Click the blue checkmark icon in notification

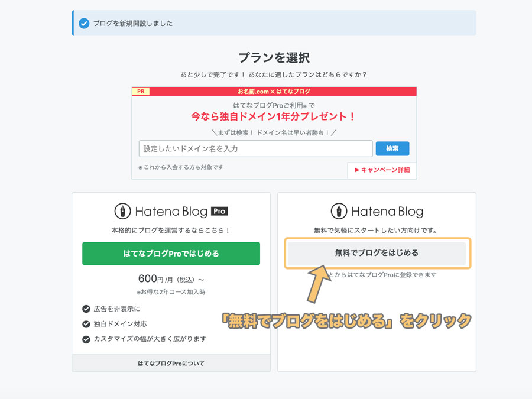[x=84, y=24]
